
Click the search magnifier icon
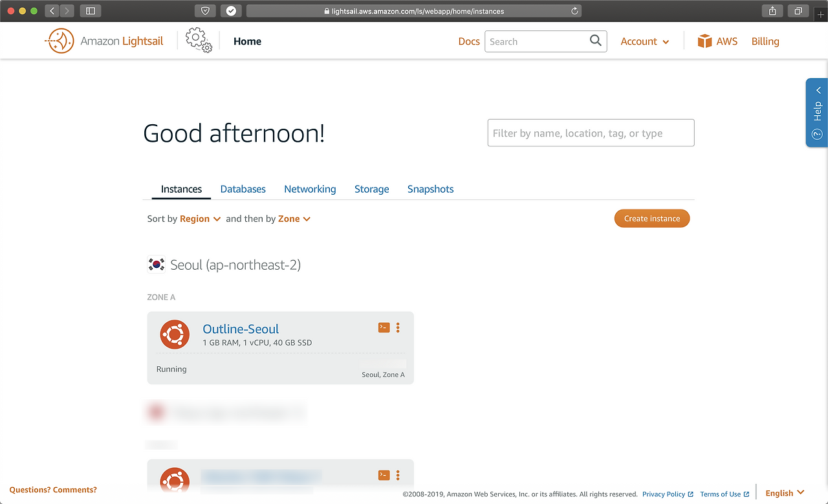click(596, 41)
